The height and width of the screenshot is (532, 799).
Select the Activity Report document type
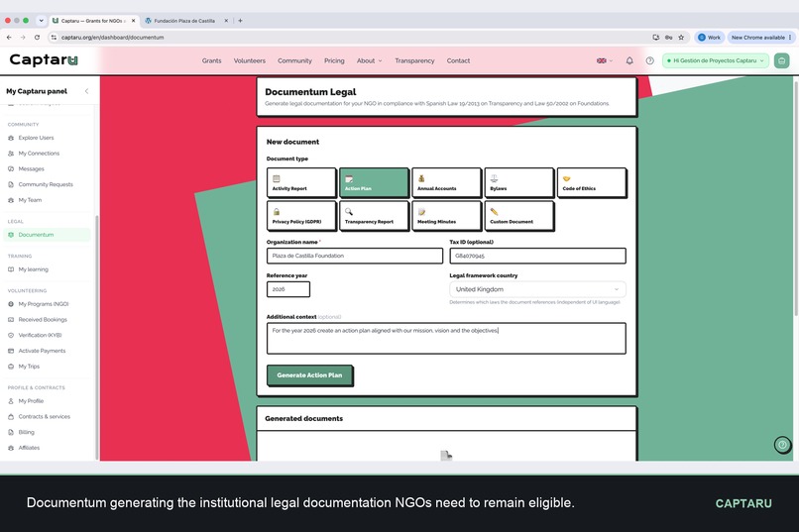tap(301, 182)
